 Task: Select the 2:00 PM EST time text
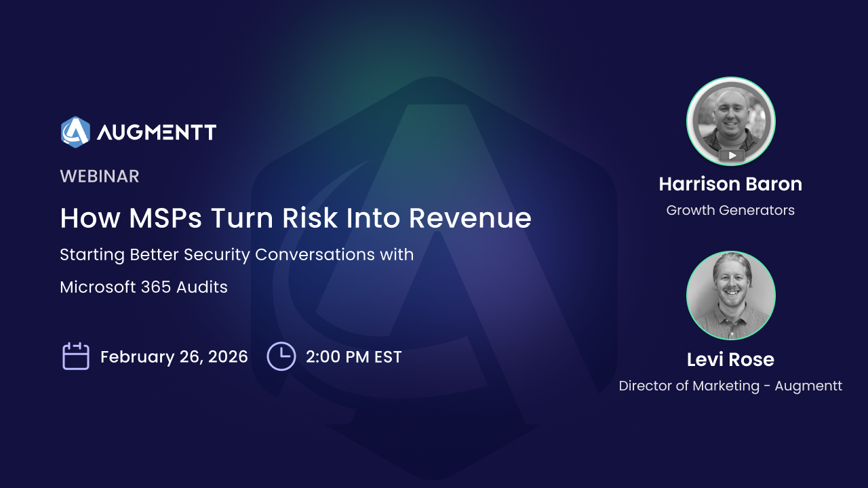[353, 357]
